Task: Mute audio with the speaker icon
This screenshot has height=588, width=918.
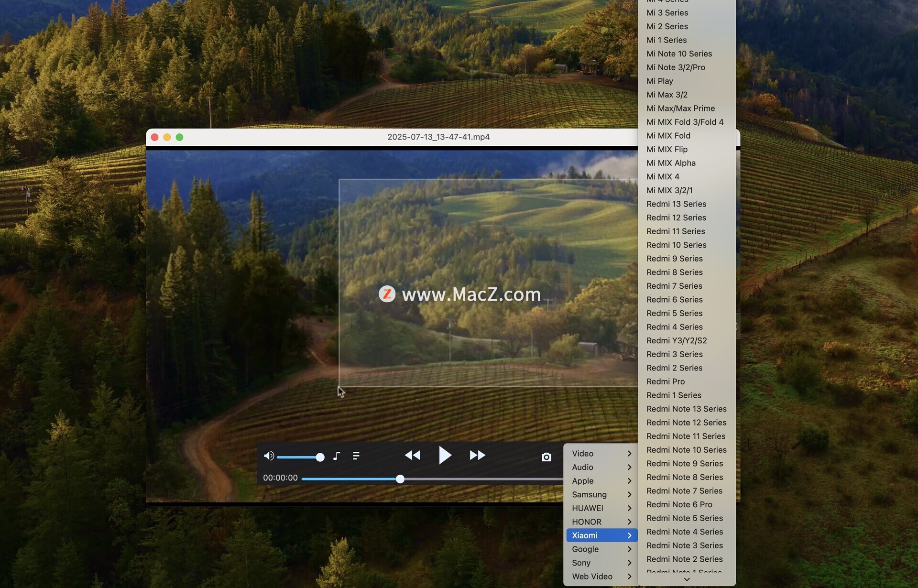Action: [269, 456]
